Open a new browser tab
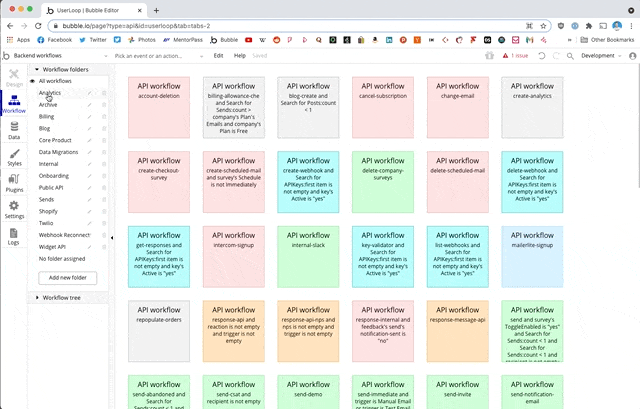Viewport: 640px width, 409px height. pos(156,10)
